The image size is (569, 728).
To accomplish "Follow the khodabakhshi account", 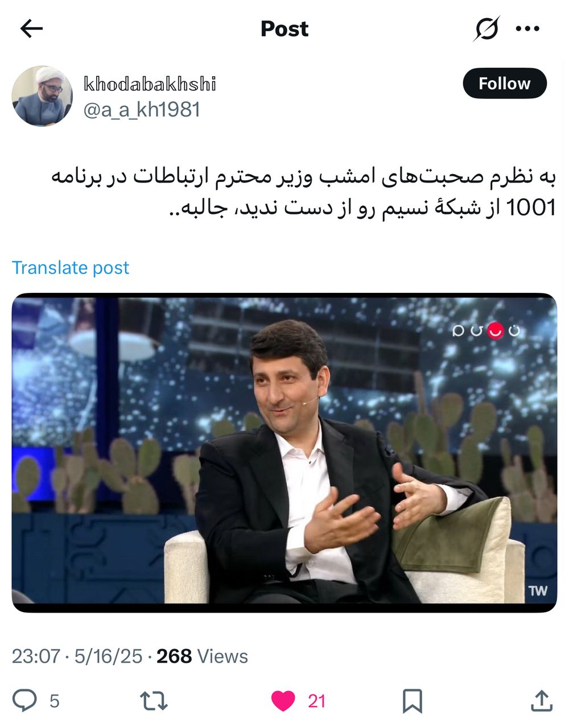I will (x=505, y=84).
